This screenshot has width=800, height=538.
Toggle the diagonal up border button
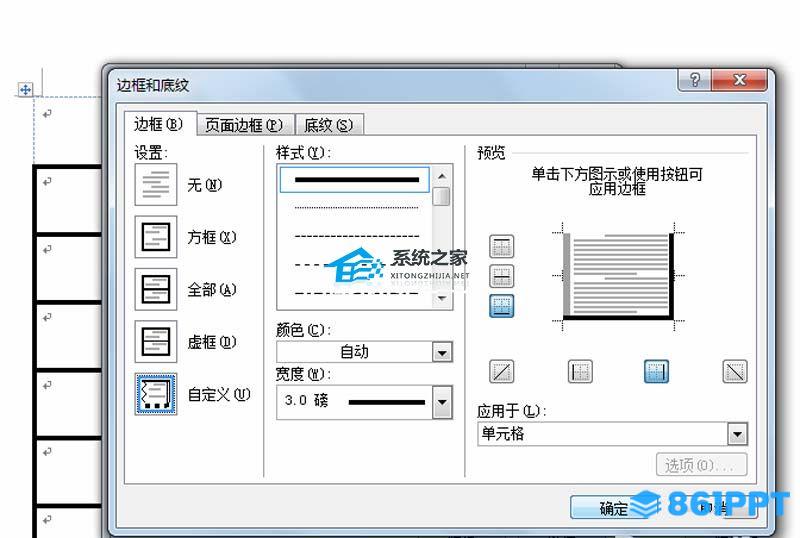pyautogui.click(x=502, y=371)
